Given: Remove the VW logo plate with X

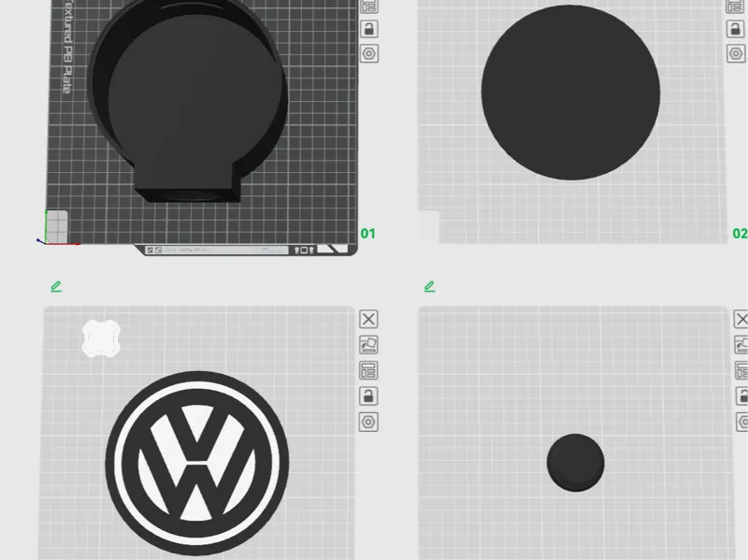Looking at the screenshot, I should (368, 319).
